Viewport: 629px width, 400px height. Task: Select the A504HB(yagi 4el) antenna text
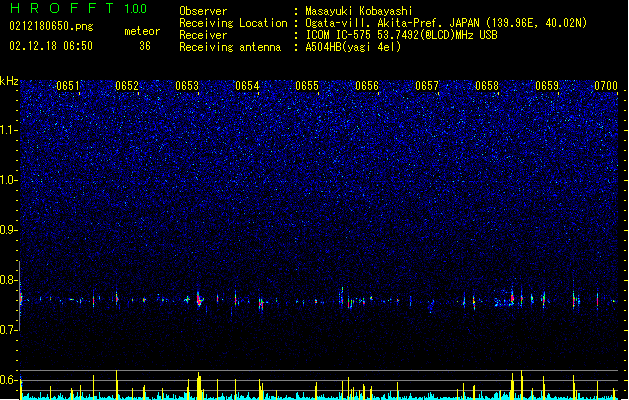[353, 47]
